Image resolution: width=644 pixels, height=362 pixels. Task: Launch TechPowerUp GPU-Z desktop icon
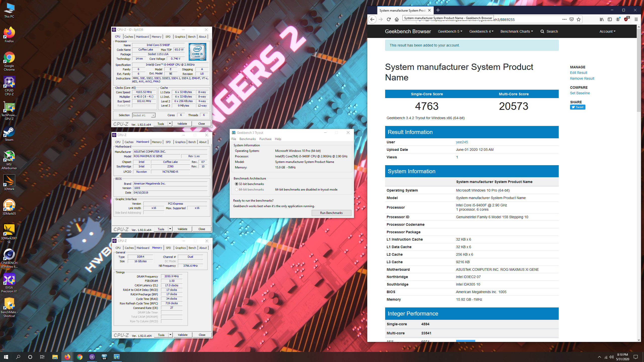(x=9, y=111)
